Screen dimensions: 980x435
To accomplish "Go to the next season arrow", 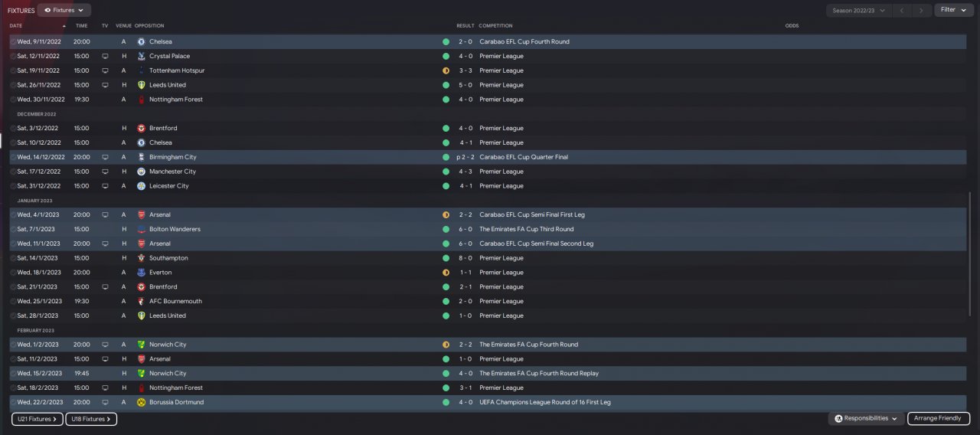I will (x=922, y=10).
